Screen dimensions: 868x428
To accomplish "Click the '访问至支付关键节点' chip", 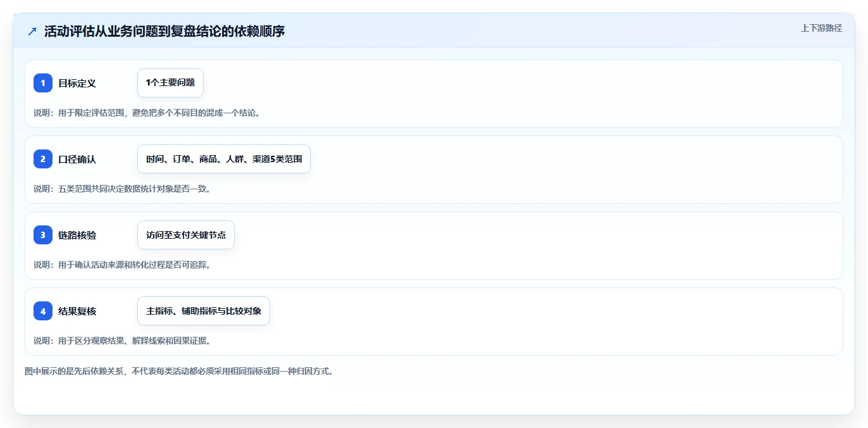I will click(x=186, y=235).
